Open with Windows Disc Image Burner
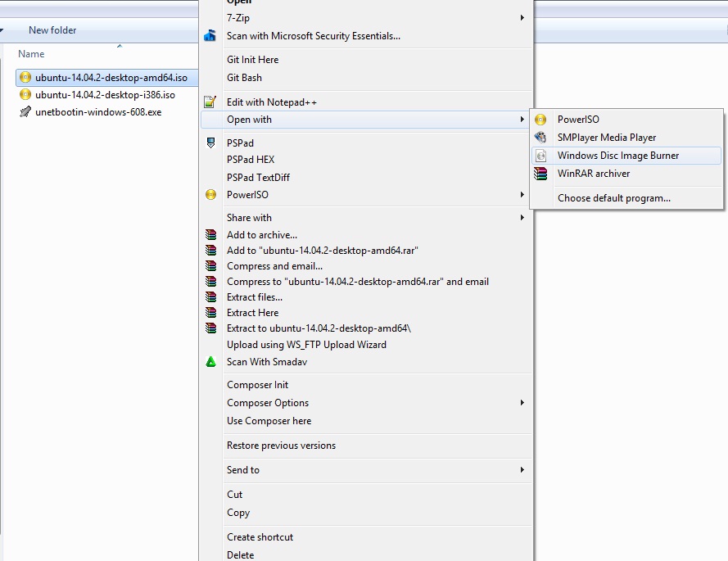Image resolution: width=728 pixels, height=561 pixels. (626, 156)
